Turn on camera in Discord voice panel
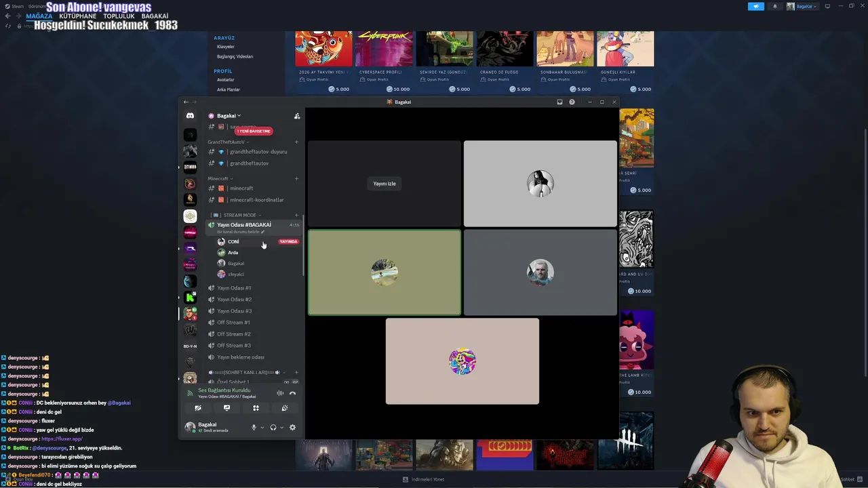 tap(198, 408)
